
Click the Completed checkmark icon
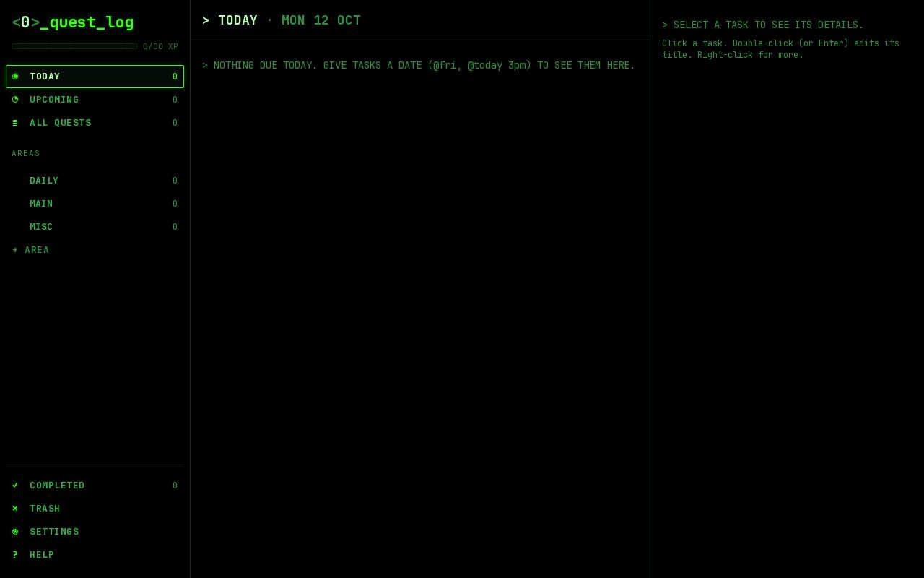click(15, 486)
